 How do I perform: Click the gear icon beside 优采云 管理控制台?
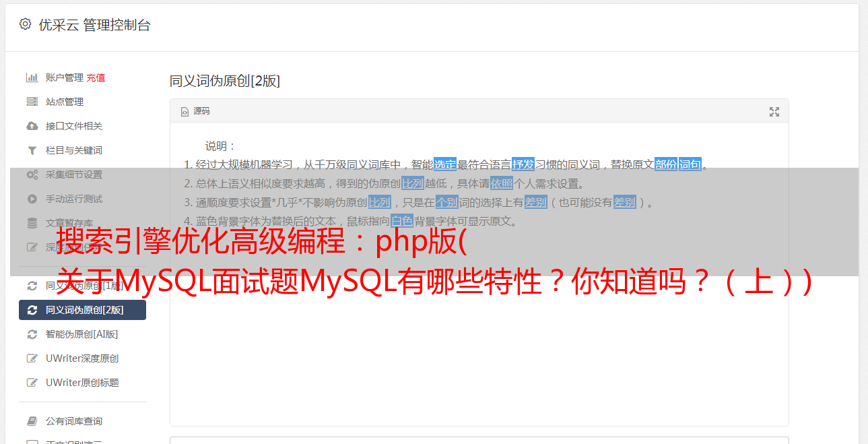pyautogui.click(x=25, y=24)
